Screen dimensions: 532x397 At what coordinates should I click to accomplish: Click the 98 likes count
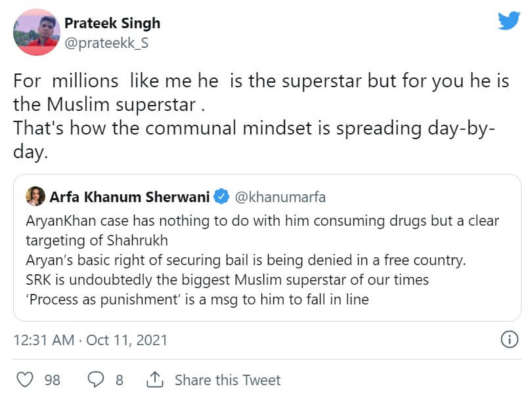[53, 380]
